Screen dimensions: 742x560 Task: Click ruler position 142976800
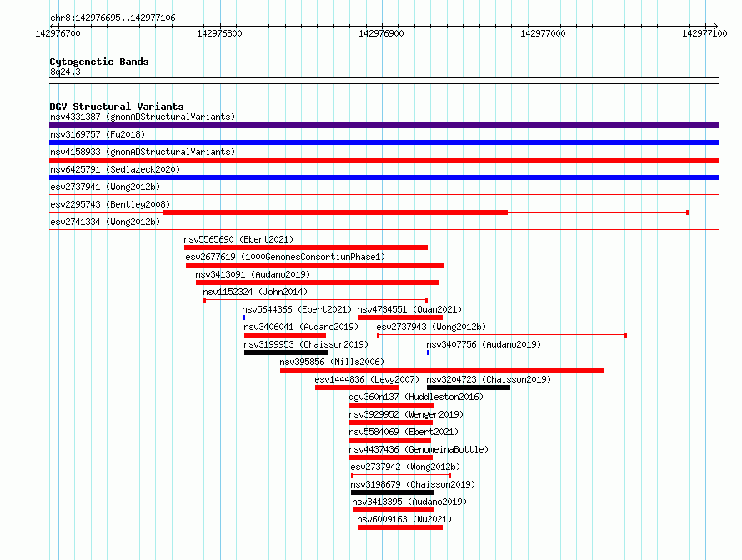219,33
